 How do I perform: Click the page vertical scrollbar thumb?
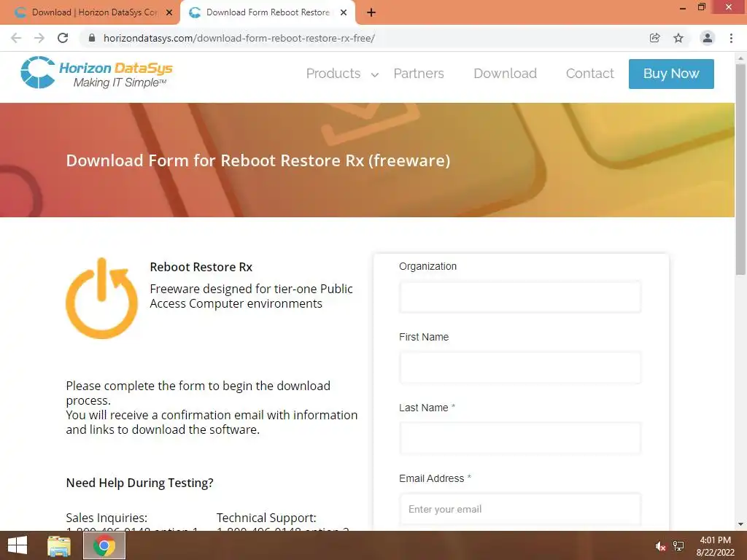[740, 169]
